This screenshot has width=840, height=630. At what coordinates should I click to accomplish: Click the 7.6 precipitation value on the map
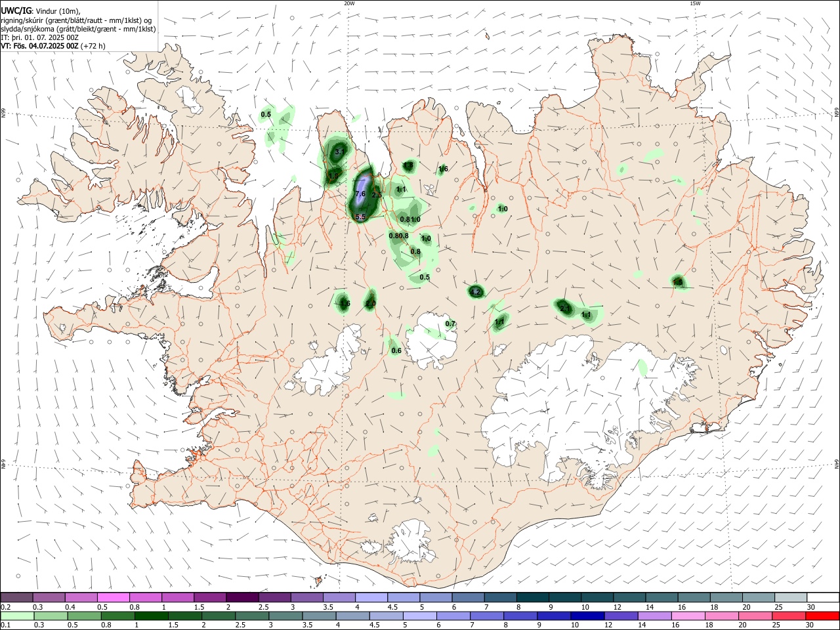click(x=360, y=194)
